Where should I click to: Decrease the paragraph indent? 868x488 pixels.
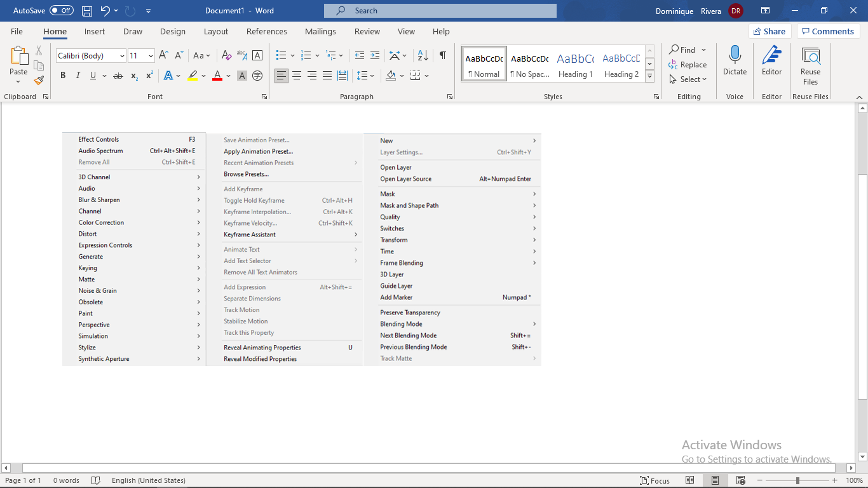pyautogui.click(x=360, y=56)
